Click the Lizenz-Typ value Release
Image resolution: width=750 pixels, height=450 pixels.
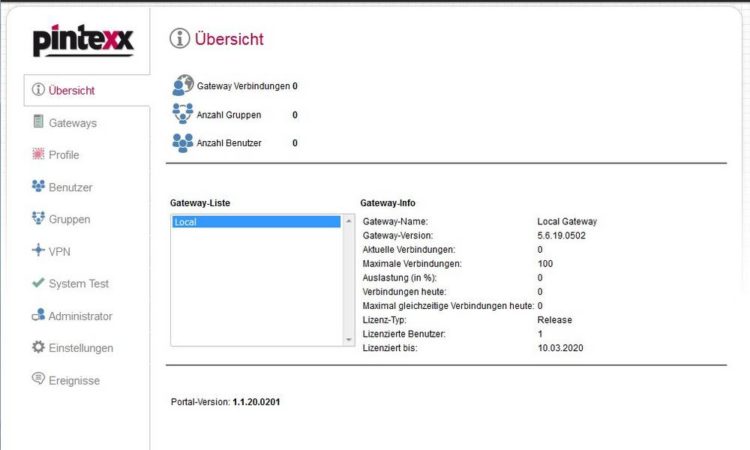tap(554, 320)
